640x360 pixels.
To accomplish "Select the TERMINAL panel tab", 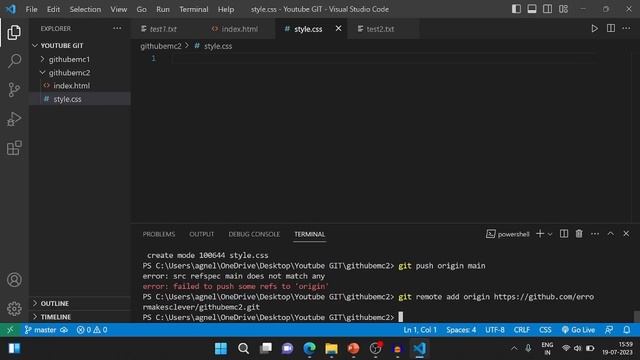I will 309,234.
